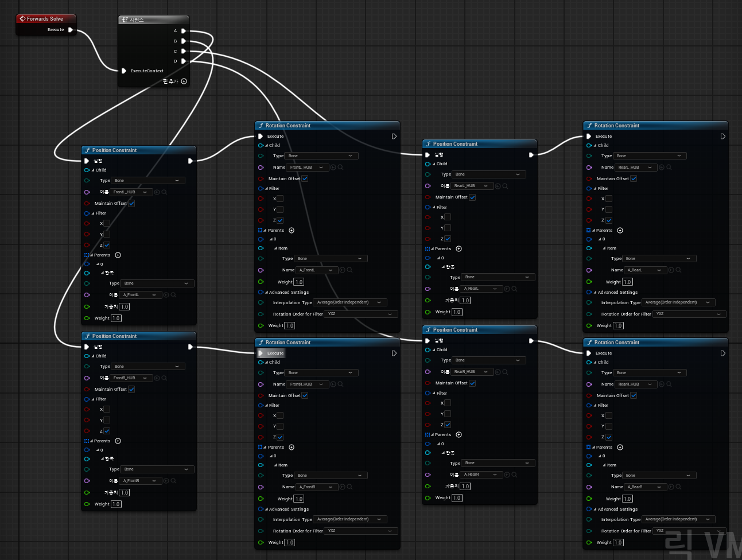Click Maintain Offset pin on RearL_HUB Rotation Constraint
Image resolution: width=742 pixels, height=560 pixels.
coord(589,178)
